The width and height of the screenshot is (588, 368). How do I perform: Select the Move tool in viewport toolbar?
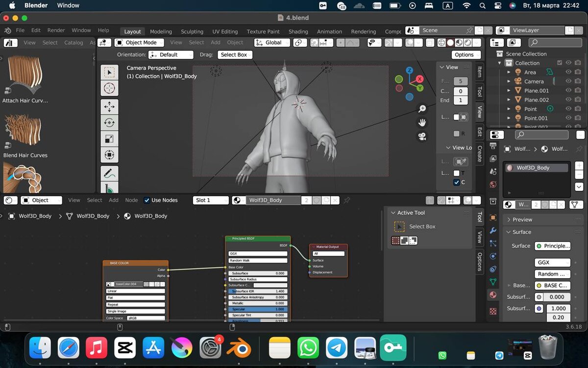(x=109, y=106)
